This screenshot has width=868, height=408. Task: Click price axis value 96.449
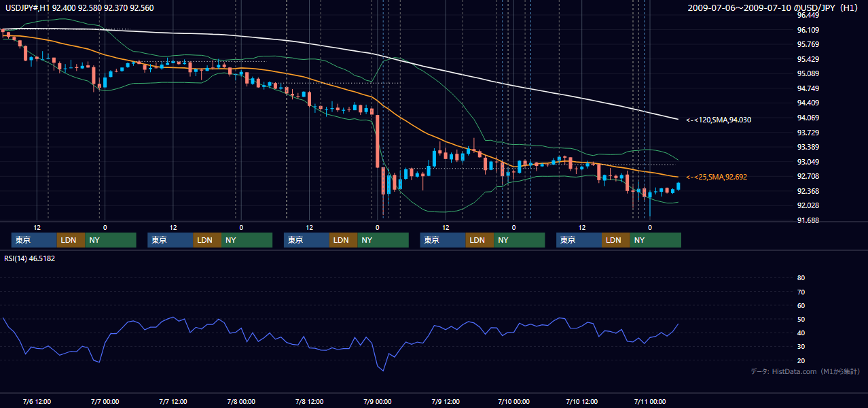point(808,15)
